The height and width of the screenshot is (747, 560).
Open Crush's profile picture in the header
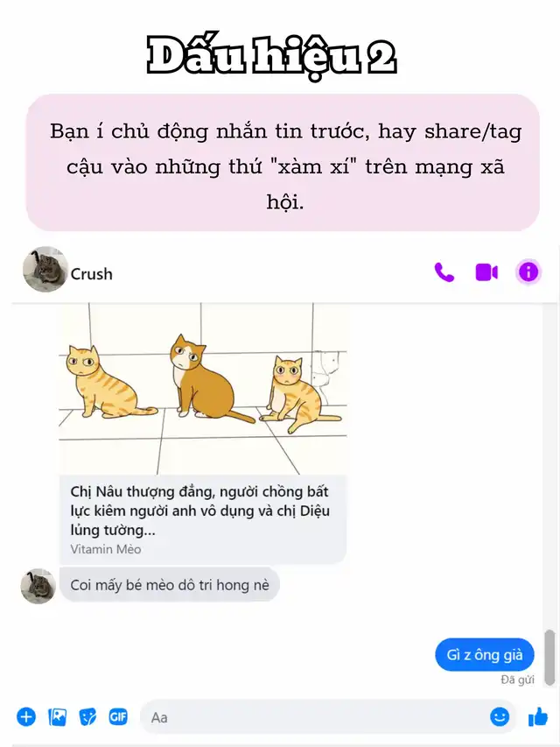[45, 269]
